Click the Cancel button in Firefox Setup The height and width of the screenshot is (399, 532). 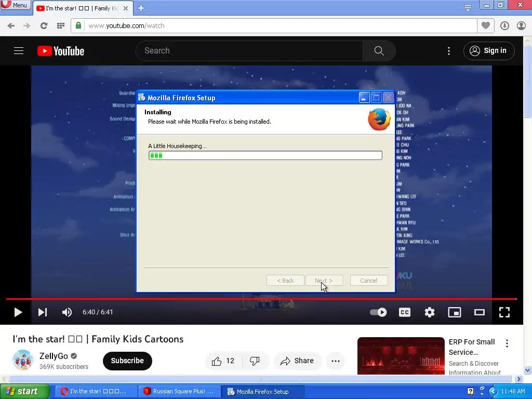(x=369, y=281)
